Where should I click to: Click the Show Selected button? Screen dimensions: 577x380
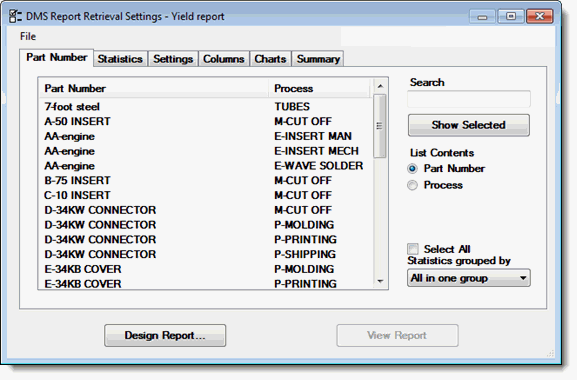point(468,125)
